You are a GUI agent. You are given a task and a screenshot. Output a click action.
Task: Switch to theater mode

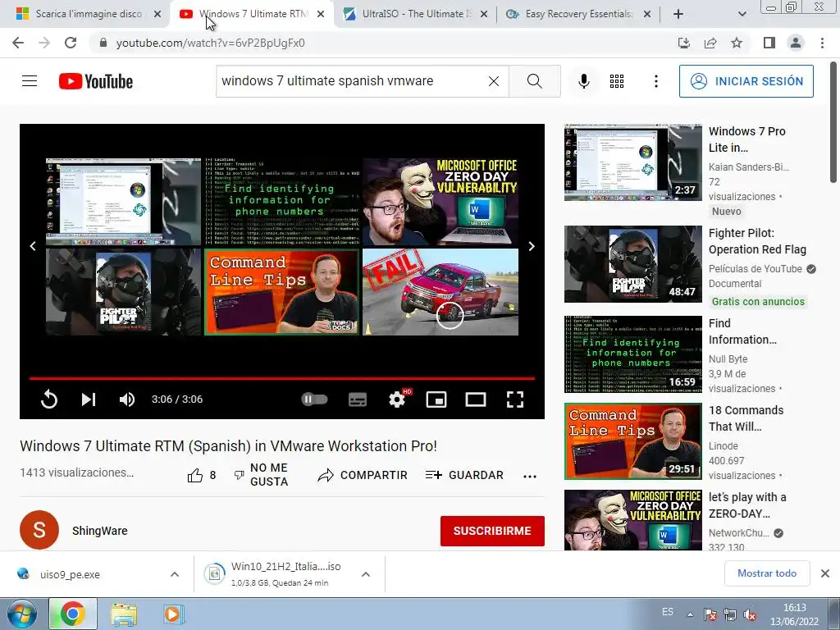tap(476, 399)
